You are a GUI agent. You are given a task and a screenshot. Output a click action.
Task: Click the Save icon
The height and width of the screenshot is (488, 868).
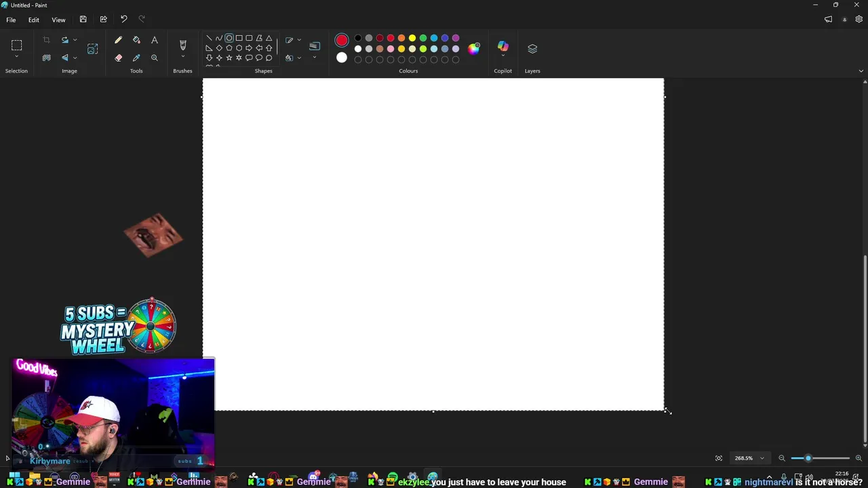click(x=83, y=19)
